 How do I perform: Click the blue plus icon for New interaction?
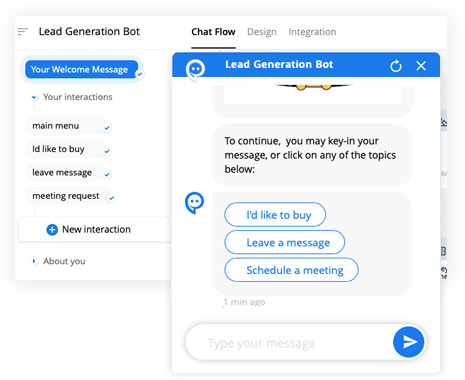pos(52,230)
